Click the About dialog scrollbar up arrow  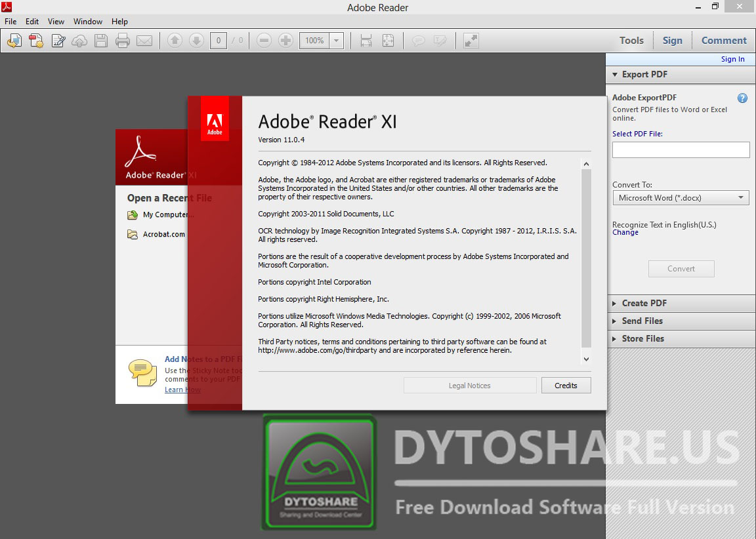(x=586, y=164)
